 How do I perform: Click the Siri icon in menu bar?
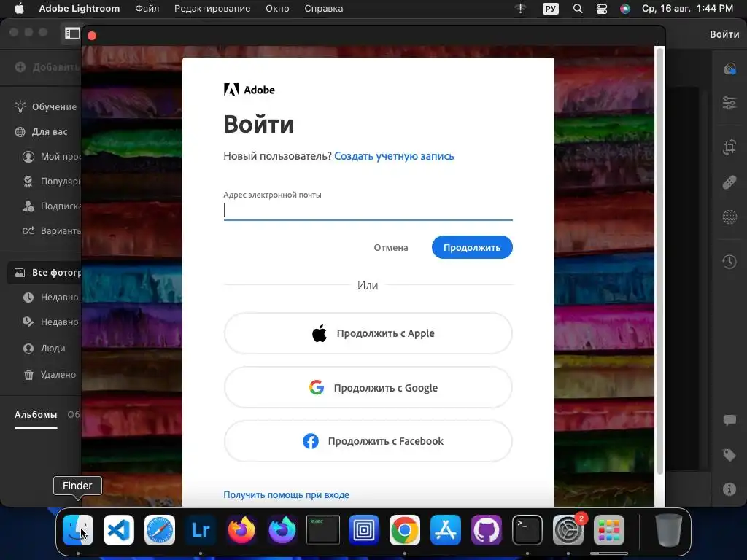[x=625, y=9]
